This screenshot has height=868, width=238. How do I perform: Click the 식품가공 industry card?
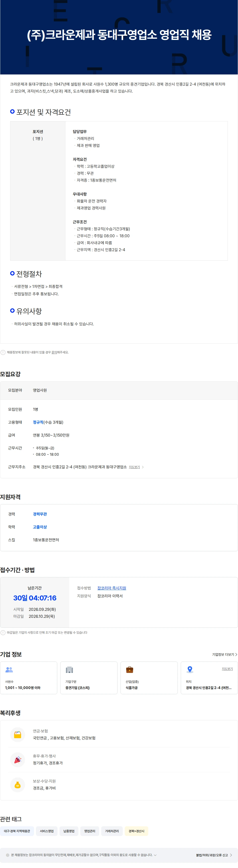(149, 678)
